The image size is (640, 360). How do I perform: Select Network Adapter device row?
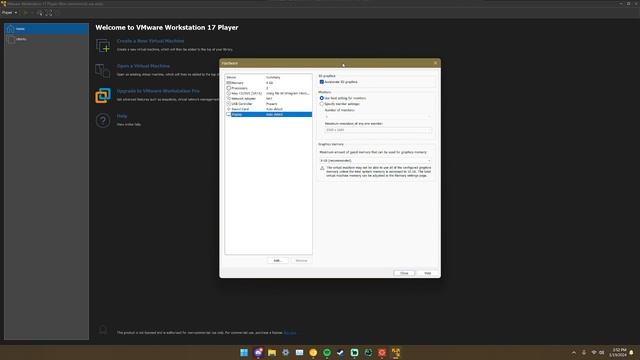tap(269, 99)
